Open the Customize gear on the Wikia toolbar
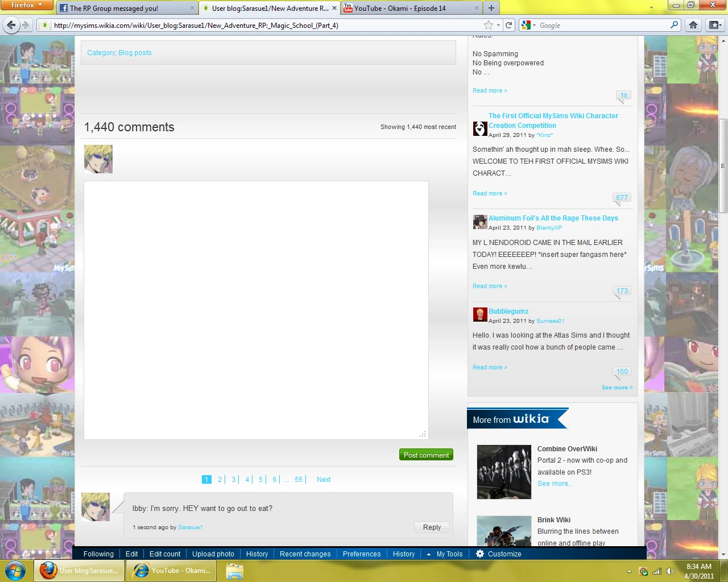This screenshot has width=728, height=582. click(x=480, y=554)
